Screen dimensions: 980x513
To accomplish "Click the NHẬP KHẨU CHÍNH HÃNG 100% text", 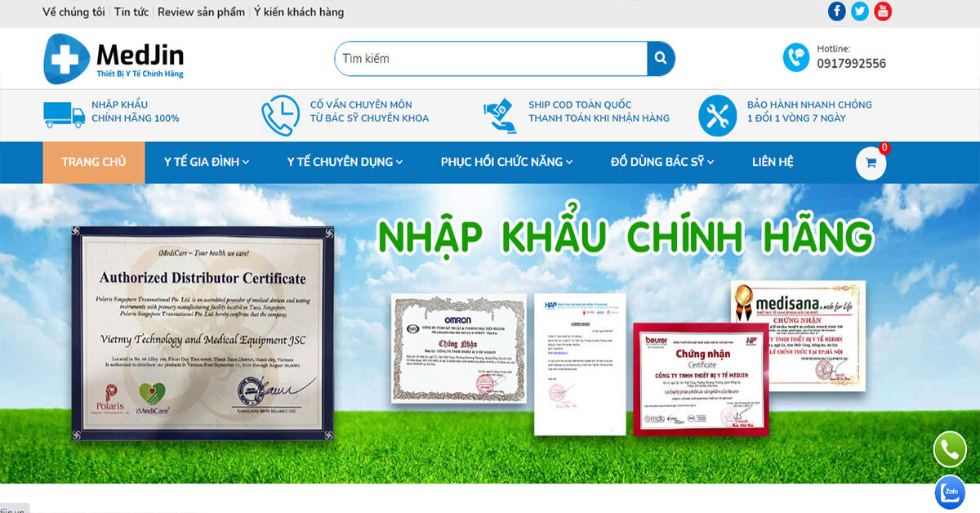I will coord(136,111).
